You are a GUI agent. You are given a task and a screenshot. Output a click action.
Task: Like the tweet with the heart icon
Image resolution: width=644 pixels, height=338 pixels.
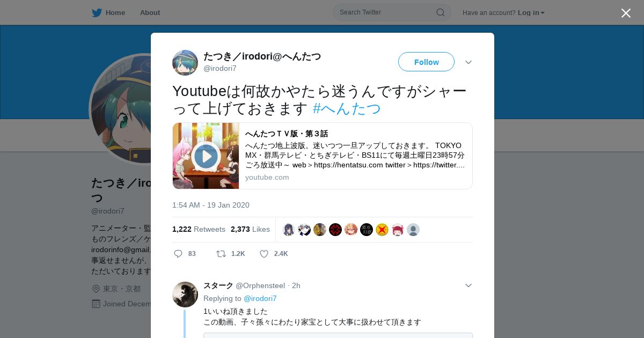point(264,254)
